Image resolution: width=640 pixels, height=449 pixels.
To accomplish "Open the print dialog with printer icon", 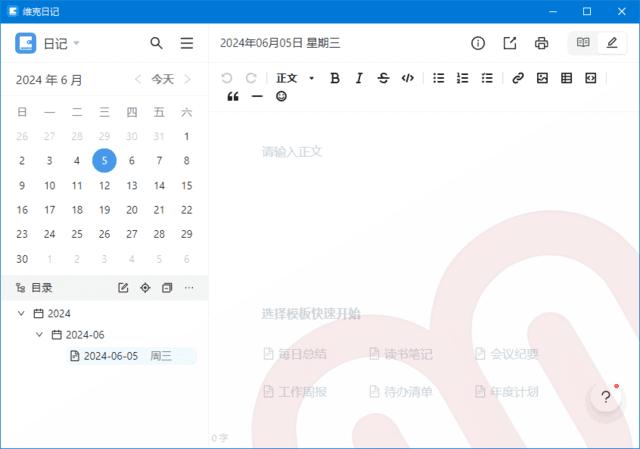I will coord(541,43).
